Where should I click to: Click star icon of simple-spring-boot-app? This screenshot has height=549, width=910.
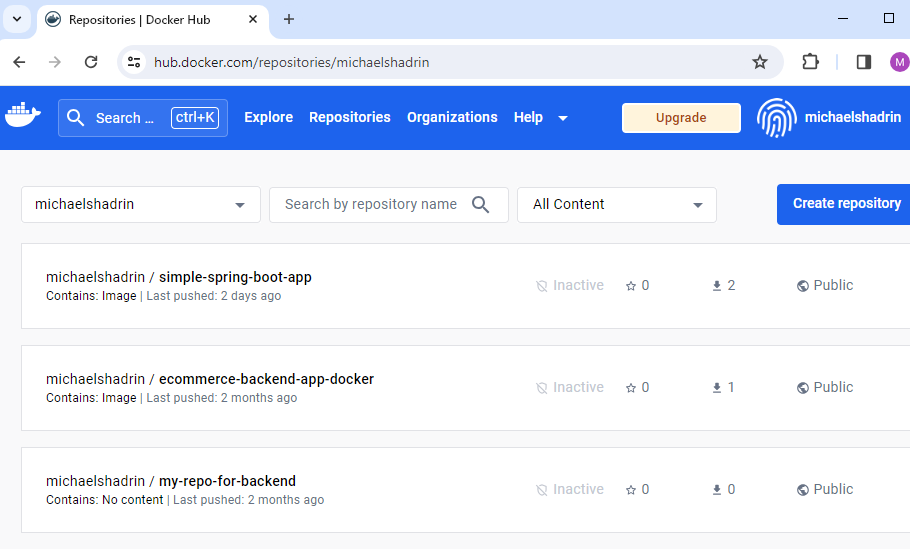pyautogui.click(x=631, y=286)
